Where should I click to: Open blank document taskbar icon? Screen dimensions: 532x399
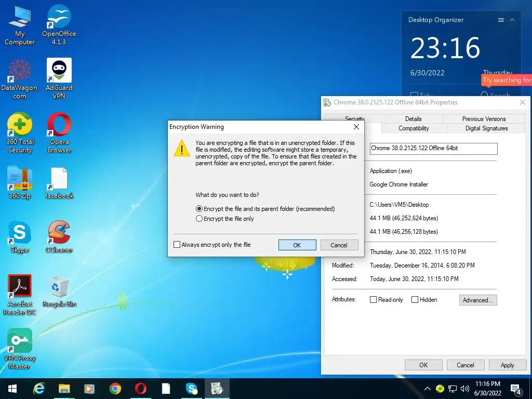pos(166,389)
